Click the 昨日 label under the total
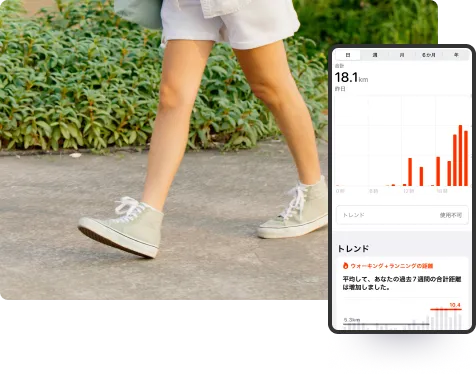 [340, 89]
